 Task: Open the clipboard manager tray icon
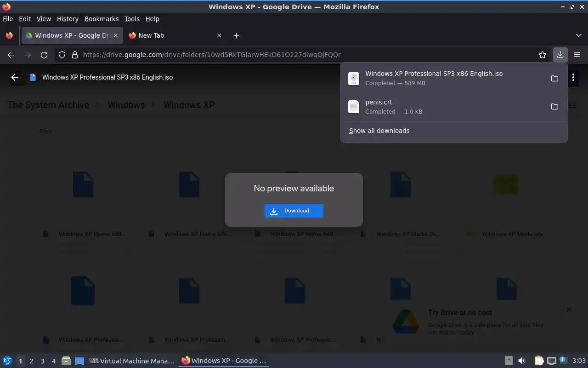(539, 361)
